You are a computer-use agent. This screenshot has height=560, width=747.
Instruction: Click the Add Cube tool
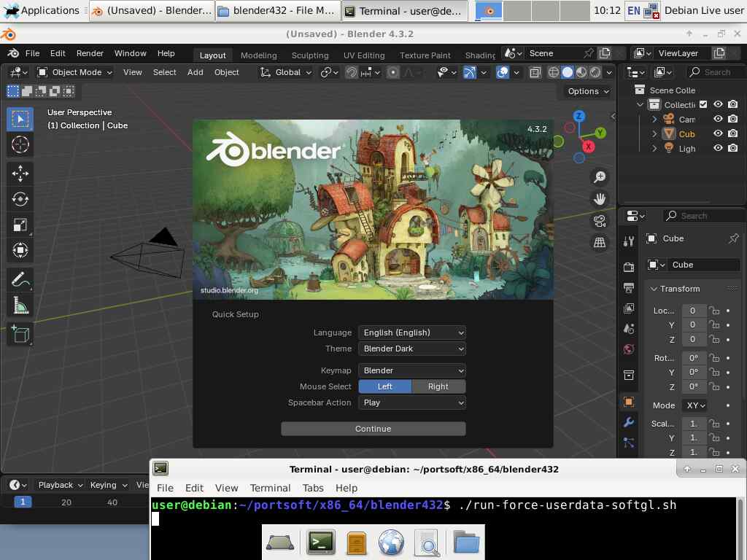[x=20, y=334]
